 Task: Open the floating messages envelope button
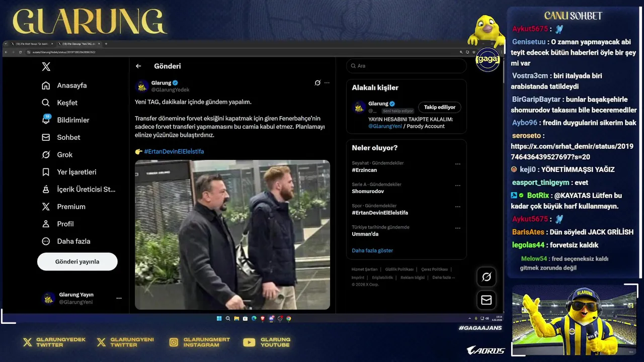pos(487,300)
